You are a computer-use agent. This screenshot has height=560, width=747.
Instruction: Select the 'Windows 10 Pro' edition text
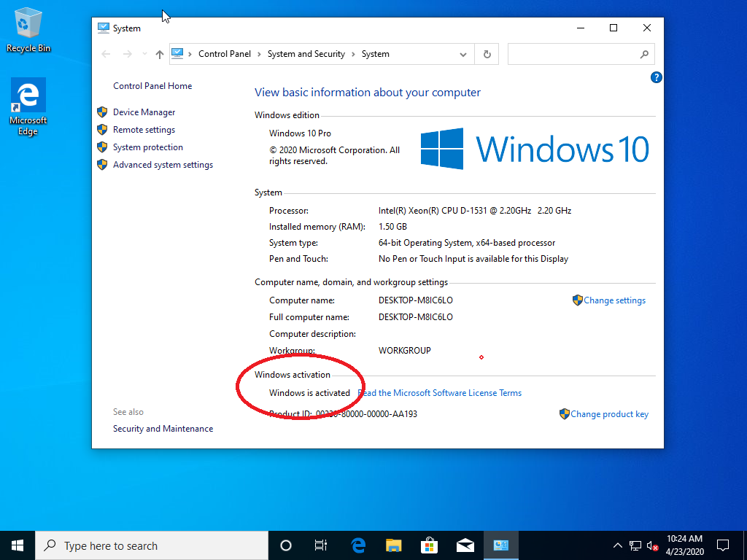click(300, 133)
